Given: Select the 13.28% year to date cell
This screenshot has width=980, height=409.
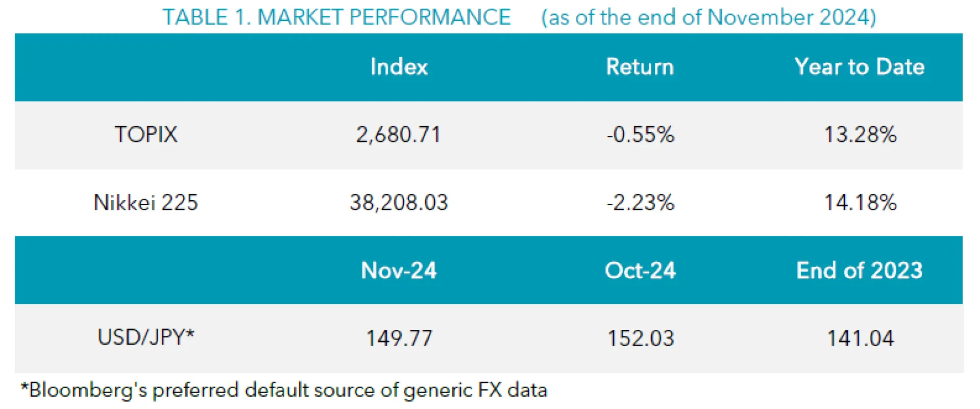Looking at the screenshot, I should coord(860,135).
